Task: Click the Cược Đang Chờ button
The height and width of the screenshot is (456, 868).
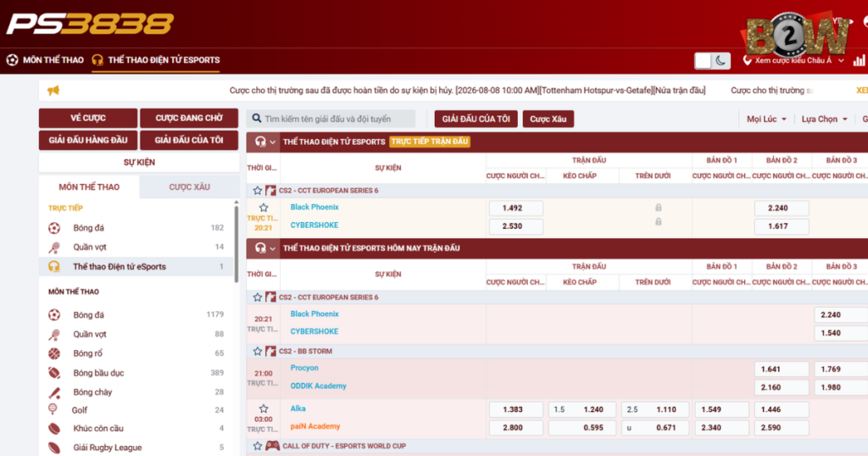Action: [189, 118]
